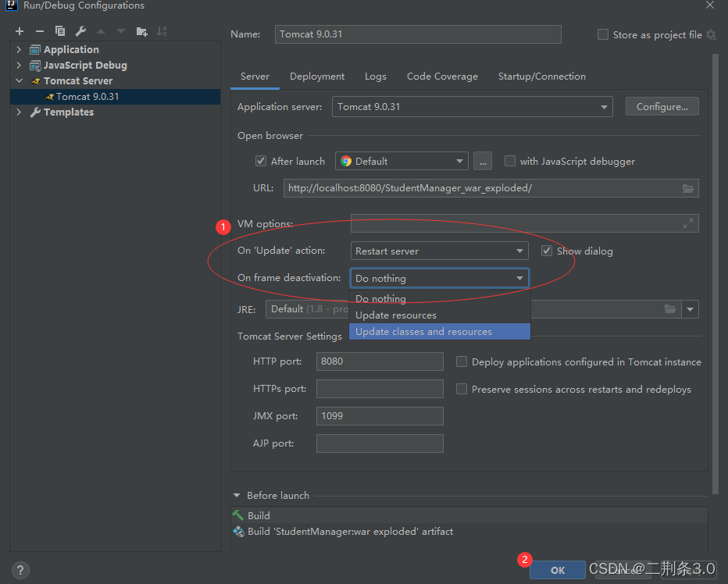Sort configurations alphabetically icon

click(x=162, y=31)
